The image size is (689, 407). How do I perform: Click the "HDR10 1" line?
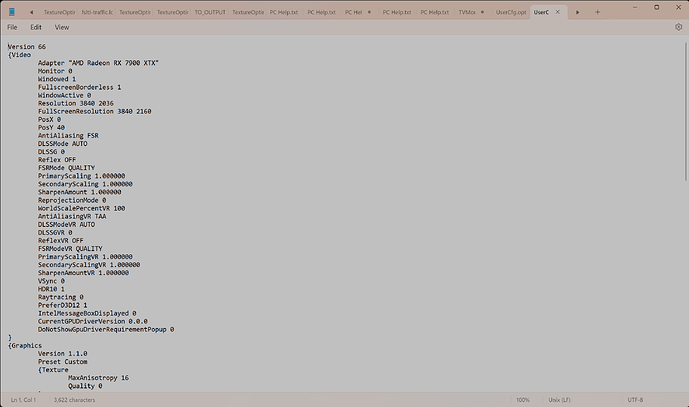(x=51, y=289)
